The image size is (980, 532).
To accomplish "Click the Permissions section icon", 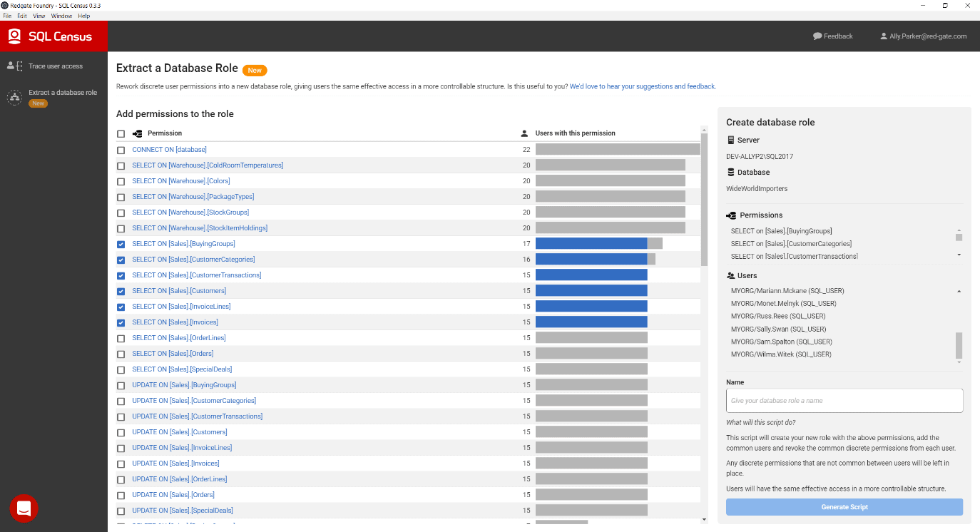I will 731,215.
